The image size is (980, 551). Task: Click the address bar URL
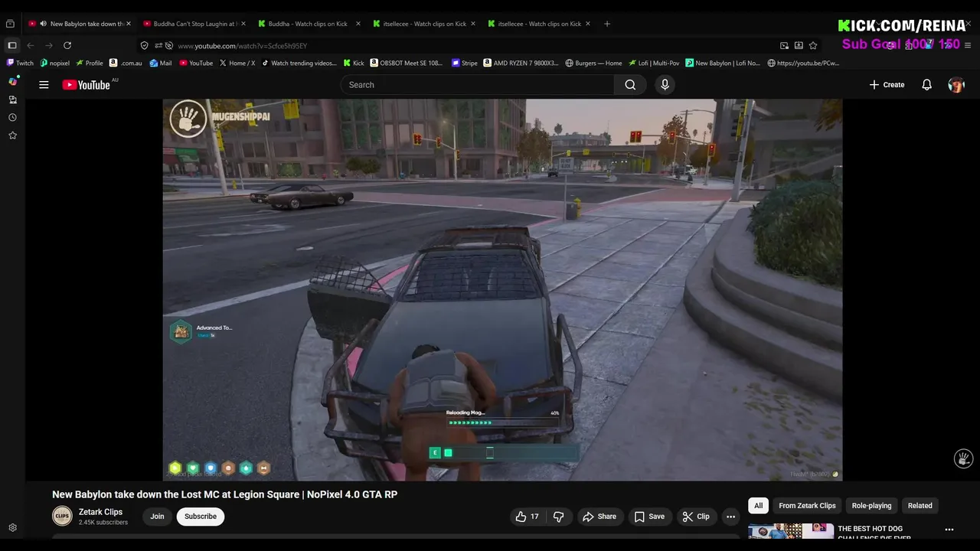242,46
